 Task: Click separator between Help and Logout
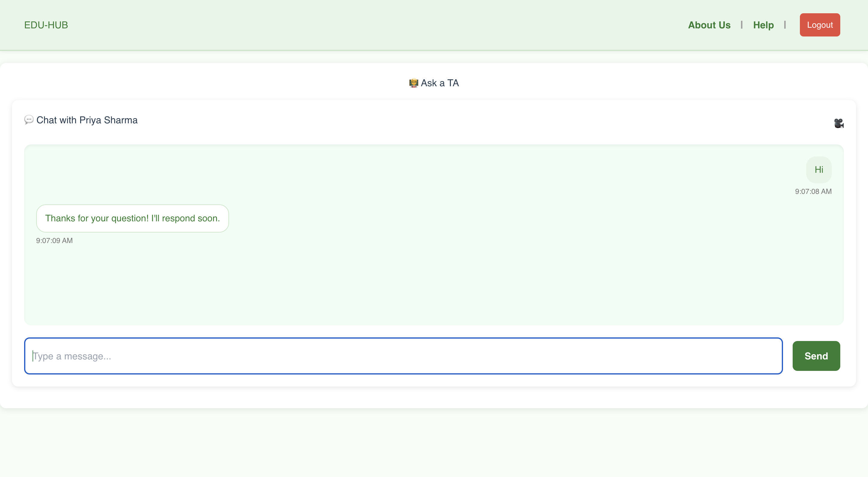click(x=785, y=25)
